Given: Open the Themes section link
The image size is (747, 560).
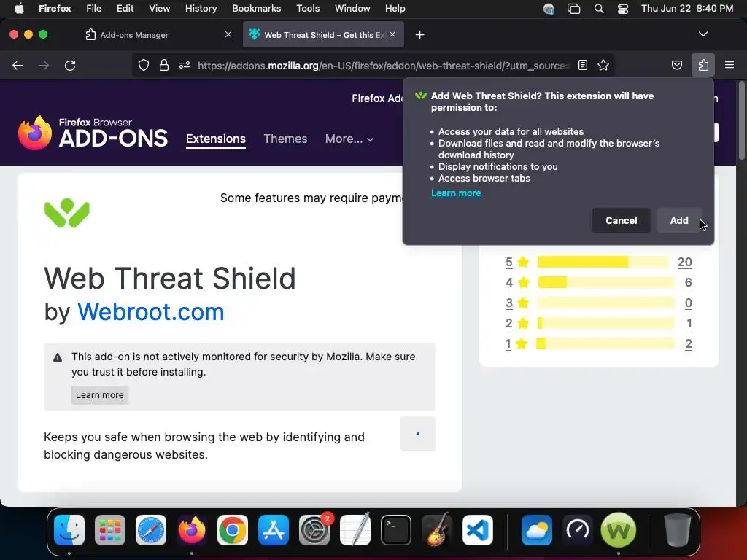Looking at the screenshot, I should pos(285,139).
